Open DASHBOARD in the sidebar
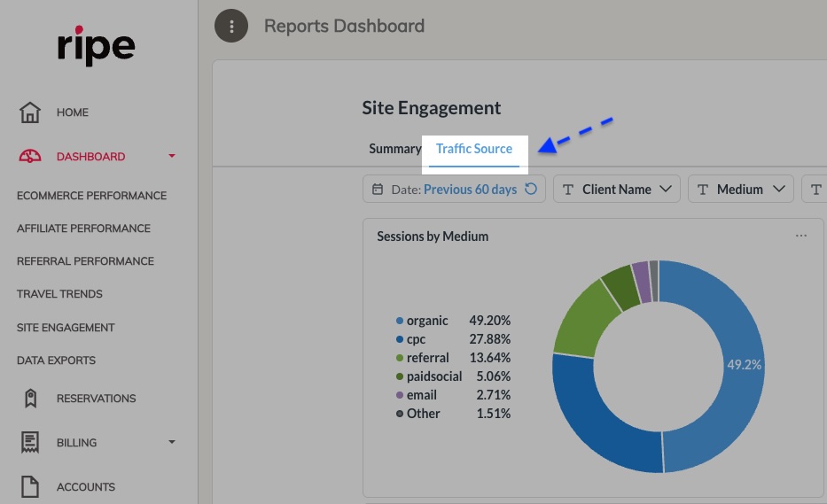Screen dimensions: 827x504 tap(90, 157)
